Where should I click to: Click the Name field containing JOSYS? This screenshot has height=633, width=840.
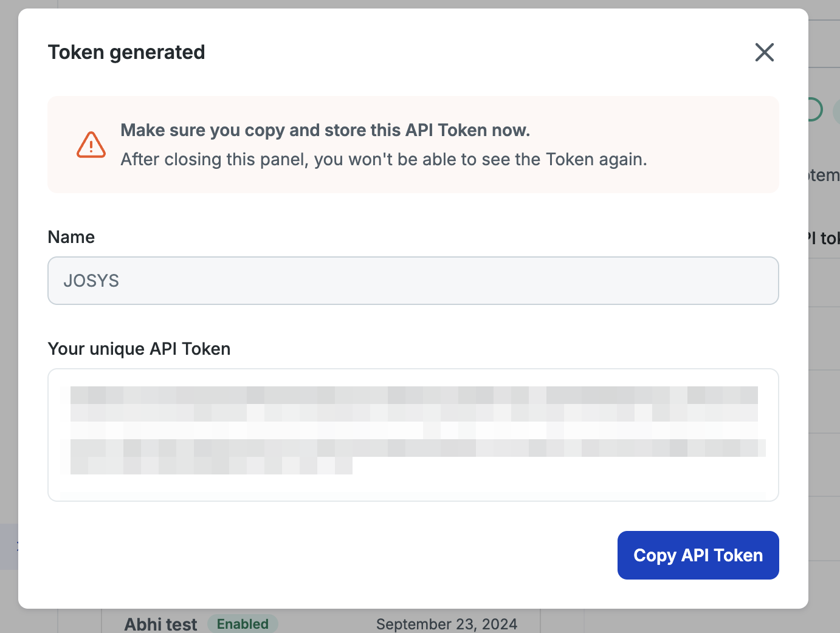click(413, 281)
